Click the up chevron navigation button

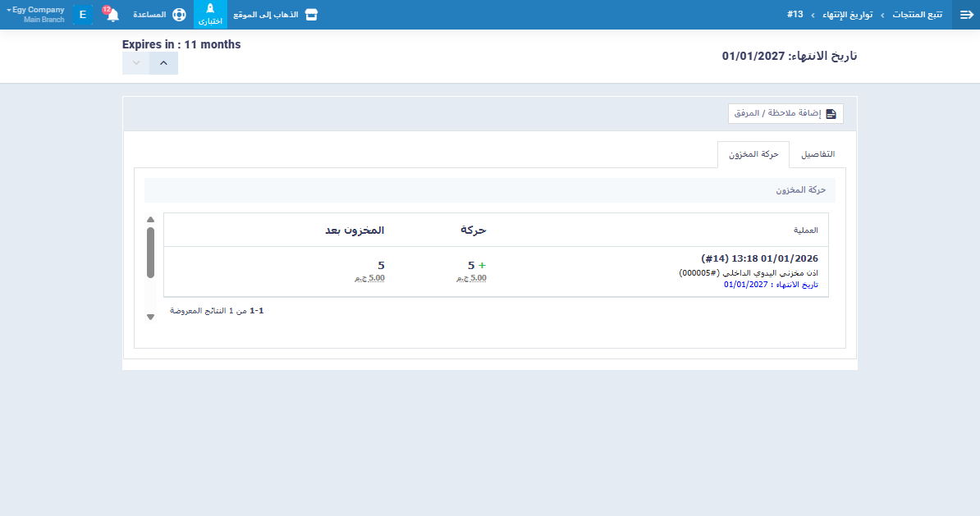tap(163, 63)
